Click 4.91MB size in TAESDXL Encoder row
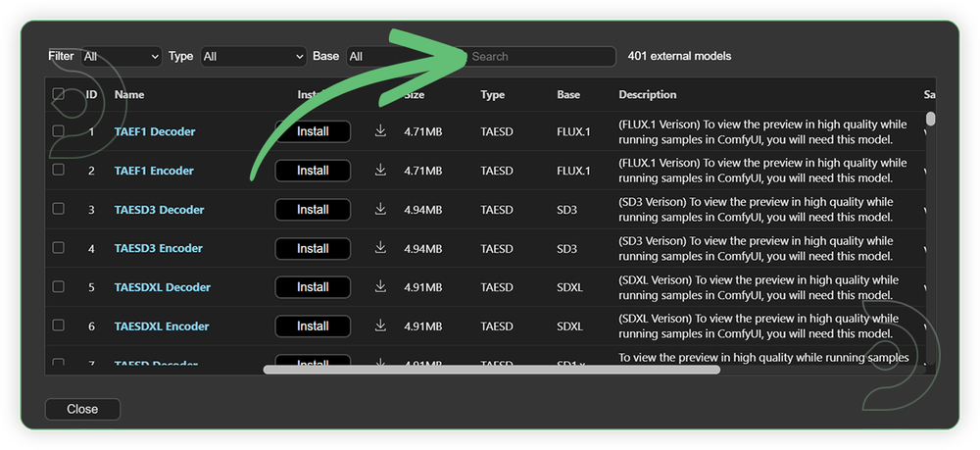 click(423, 325)
